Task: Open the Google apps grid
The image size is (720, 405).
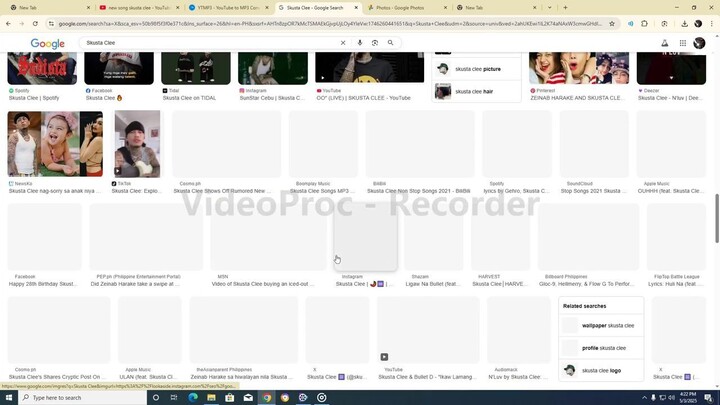Action: tap(683, 43)
